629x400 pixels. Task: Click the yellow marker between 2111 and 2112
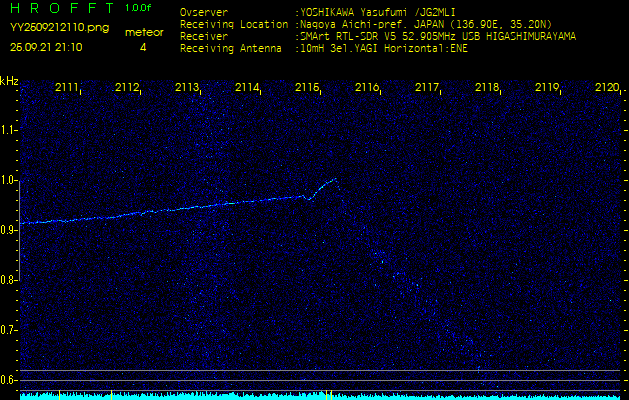pos(112,395)
